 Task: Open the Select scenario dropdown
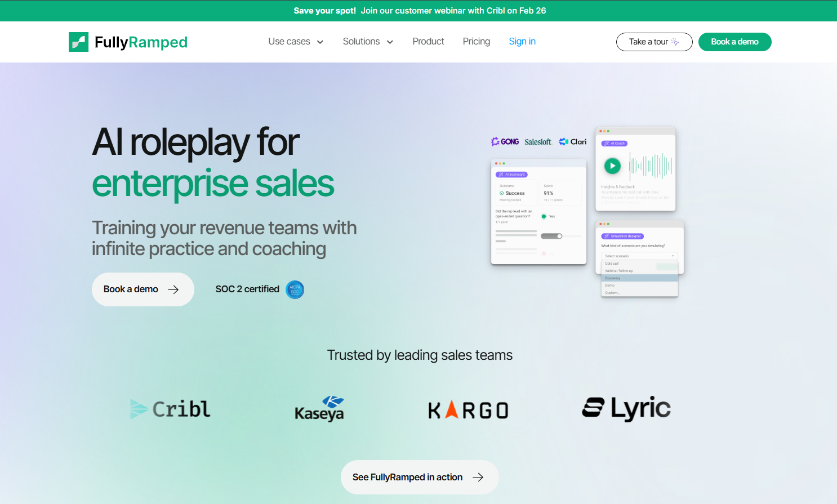pyautogui.click(x=639, y=256)
